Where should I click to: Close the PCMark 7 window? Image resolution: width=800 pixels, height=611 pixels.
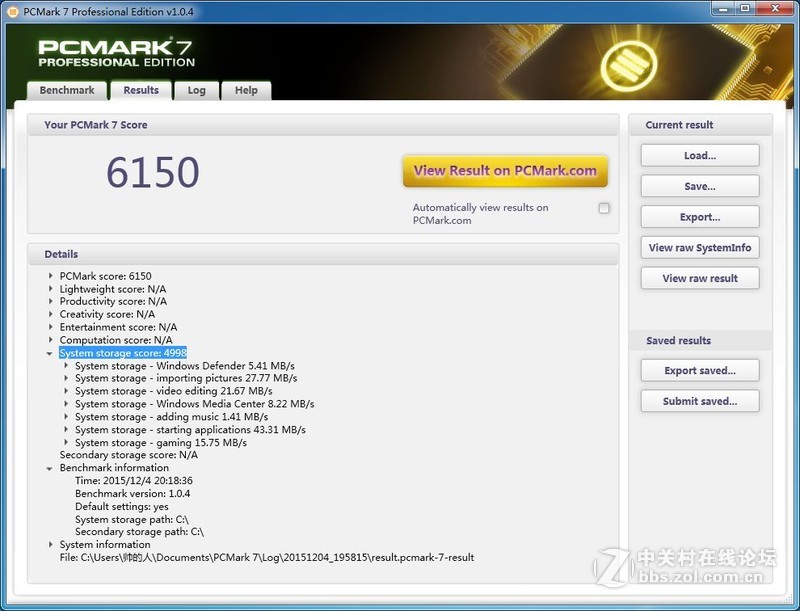point(775,8)
